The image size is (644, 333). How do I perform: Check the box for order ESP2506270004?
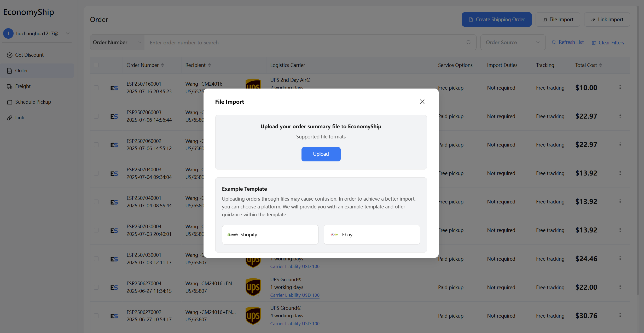pyautogui.click(x=96, y=287)
